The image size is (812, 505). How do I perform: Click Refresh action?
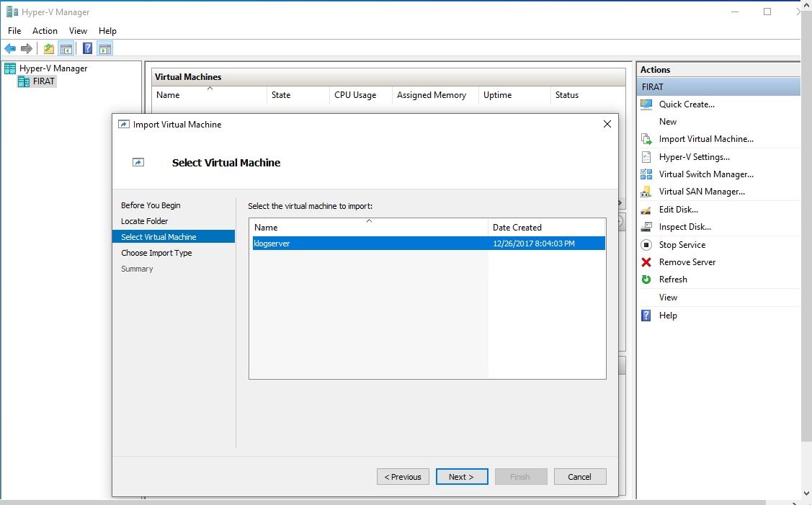click(x=673, y=280)
